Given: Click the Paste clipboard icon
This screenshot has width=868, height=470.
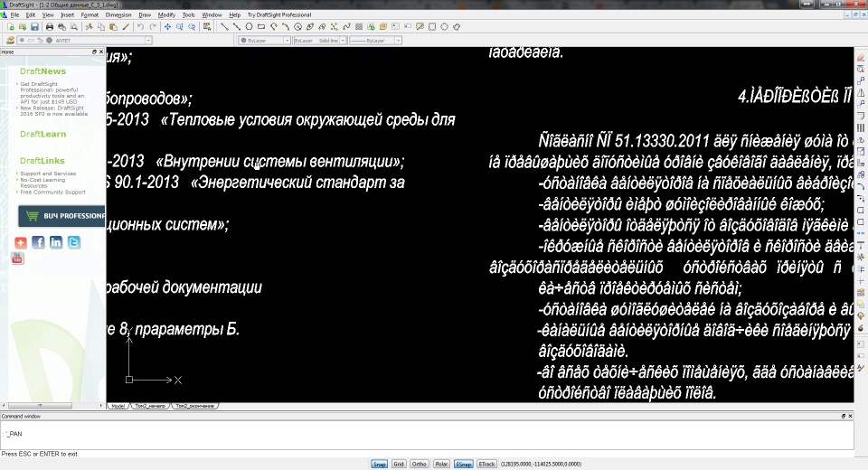Looking at the screenshot, I should pos(114,26).
